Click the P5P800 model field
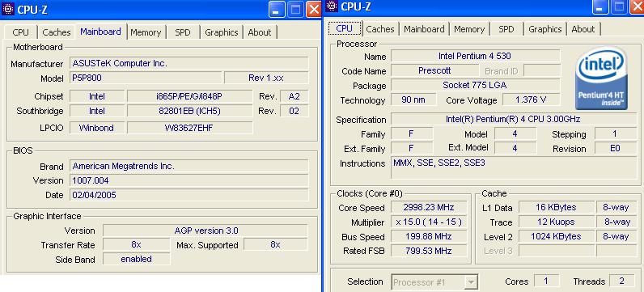The height and width of the screenshot is (292, 644). pyautogui.click(x=146, y=78)
